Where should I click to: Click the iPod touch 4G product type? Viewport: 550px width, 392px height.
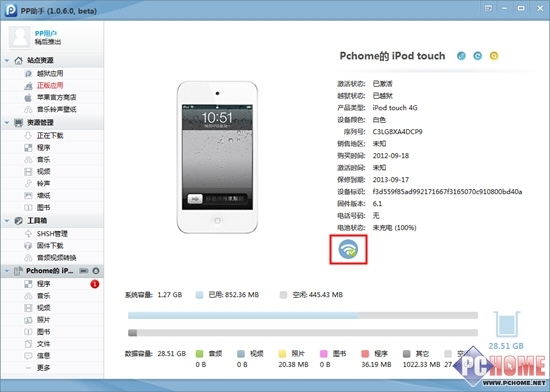coord(395,108)
